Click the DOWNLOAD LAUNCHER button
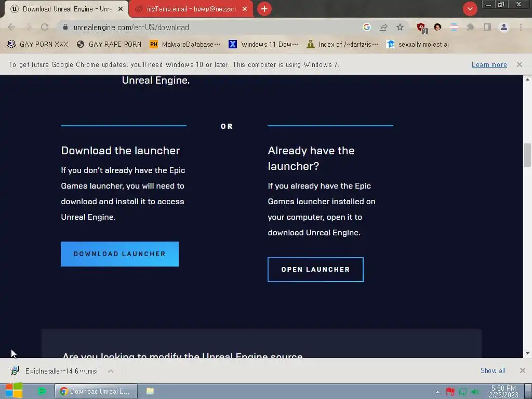The image size is (532, 399). pyautogui.click(x=120, y=254)
